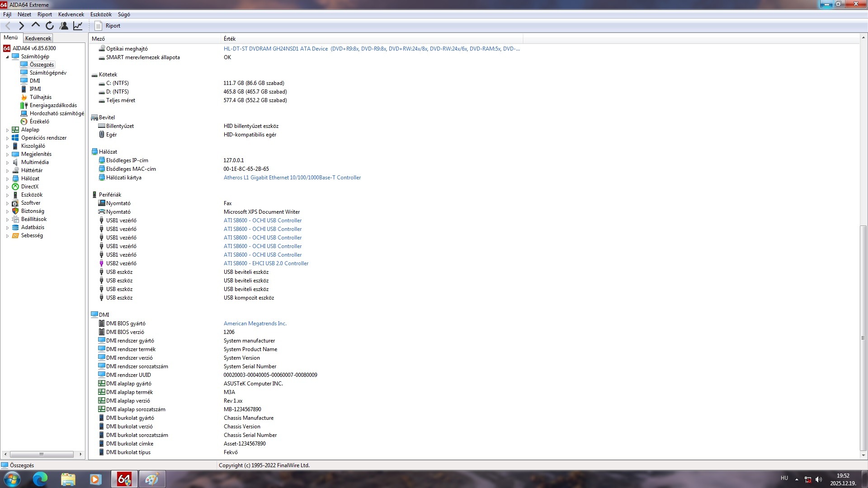Click the Up (parent level) arrow icon
The width and height of the screenshot is (868, 488).
point(35,26)
